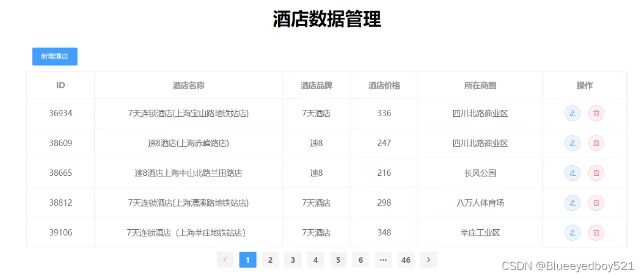Go to the next page using right arrow
644x278 pixels.
[428, 260]
